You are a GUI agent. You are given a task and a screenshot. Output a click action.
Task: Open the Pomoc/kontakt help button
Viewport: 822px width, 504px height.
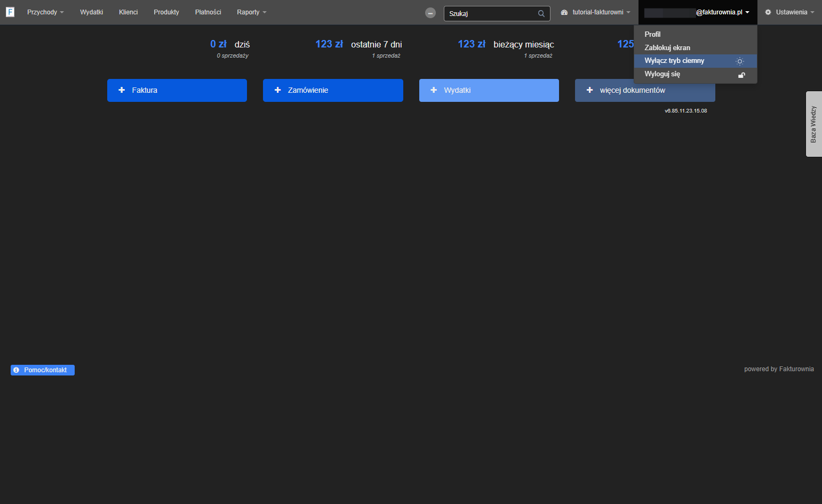click(x=43, y=370)
